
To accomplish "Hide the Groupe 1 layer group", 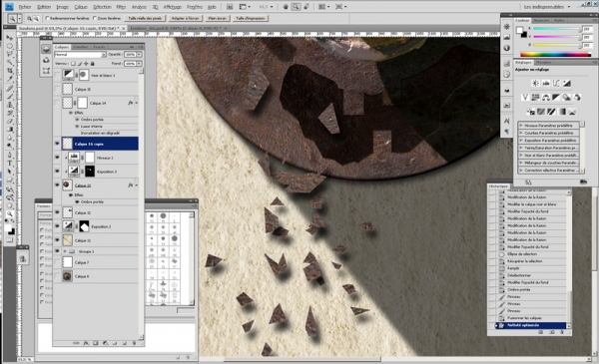I will (x=57, y=251).
